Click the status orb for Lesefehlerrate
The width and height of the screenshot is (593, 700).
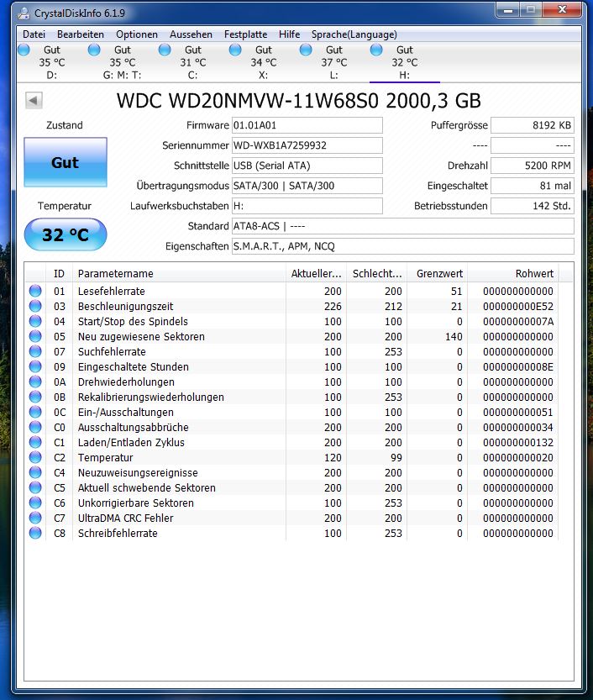coord(35,291)
